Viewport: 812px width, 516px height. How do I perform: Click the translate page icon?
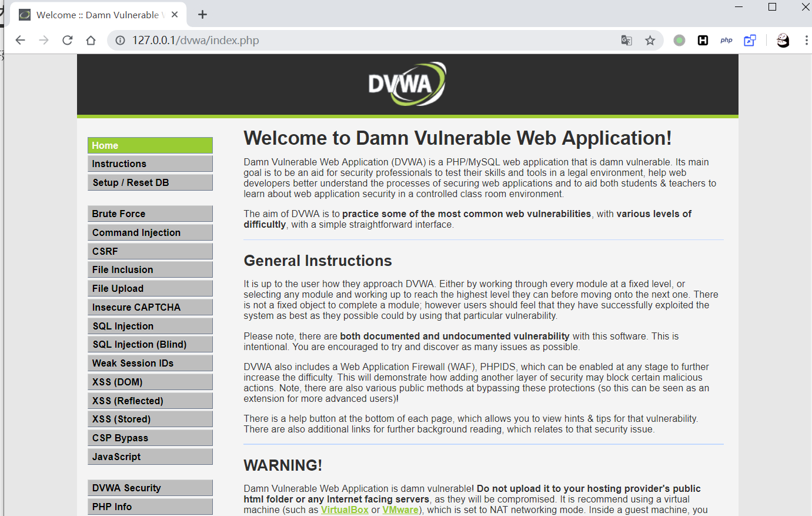coord(627,40)
